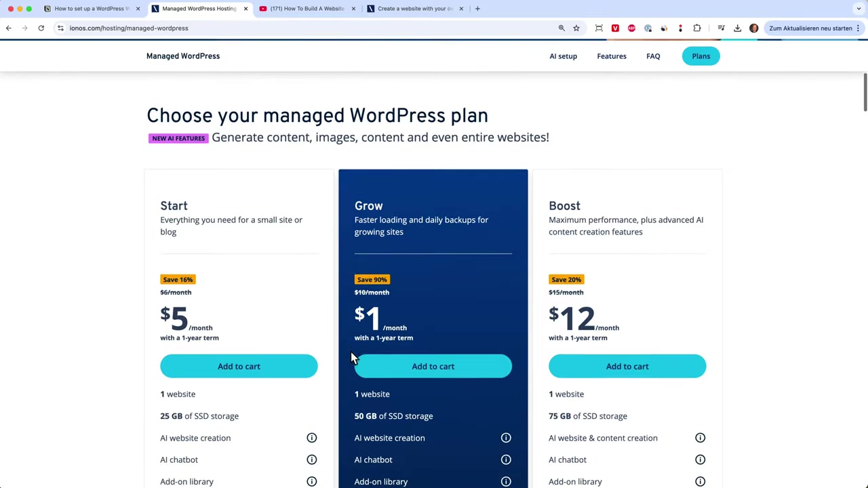Viewport: 868px width, 488px height.
Task: Click the Save 16% badge
Action: 178,279
